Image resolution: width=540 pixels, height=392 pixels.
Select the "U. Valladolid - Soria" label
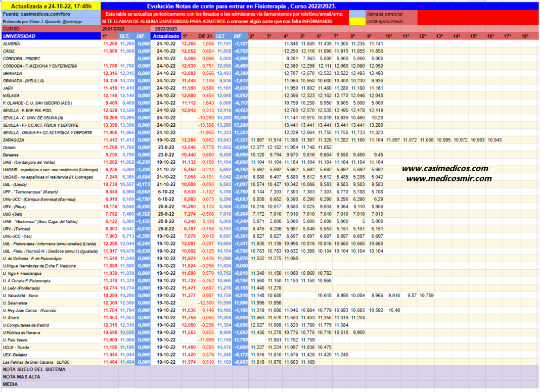(20, 296)
